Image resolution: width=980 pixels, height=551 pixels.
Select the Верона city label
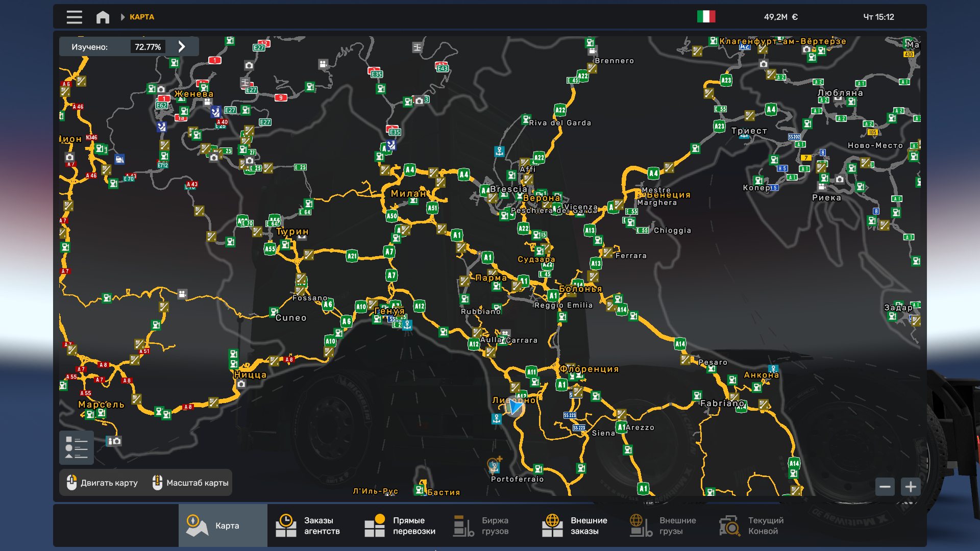pos(542,198)
